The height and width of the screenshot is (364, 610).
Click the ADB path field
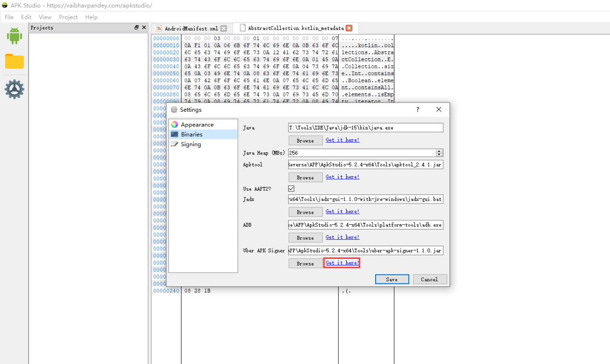pos(365,224)
